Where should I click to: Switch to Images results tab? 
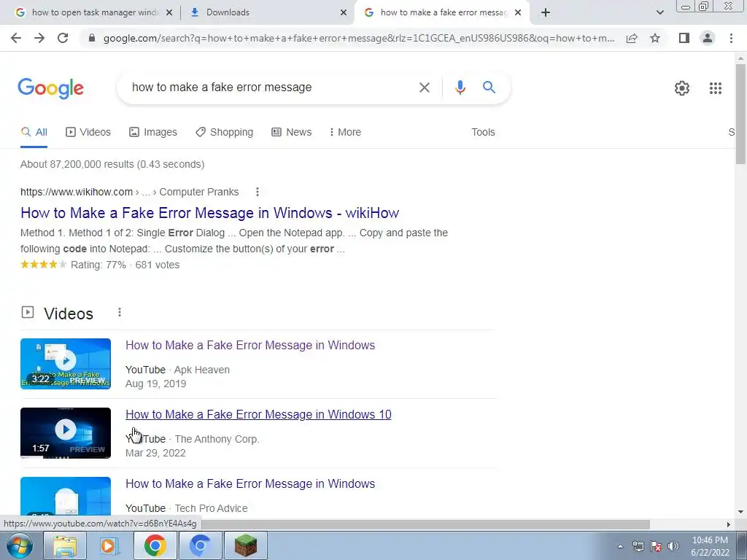(x=153, y=132)
